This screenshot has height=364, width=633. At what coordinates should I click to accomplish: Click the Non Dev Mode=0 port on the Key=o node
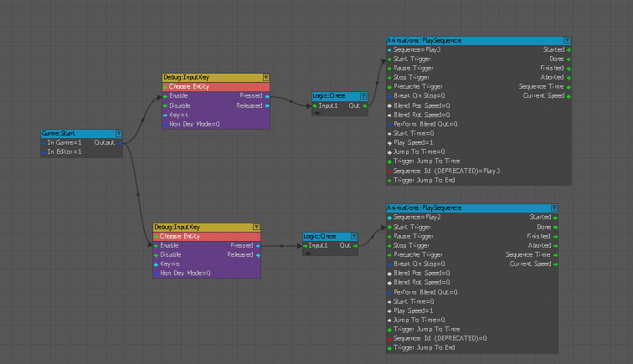(183, 273)
